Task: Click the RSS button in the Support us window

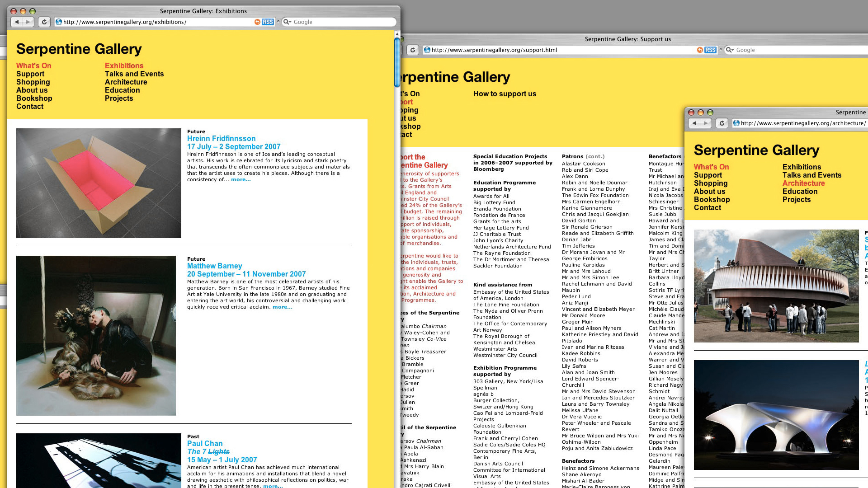Action: pos(710,50)
